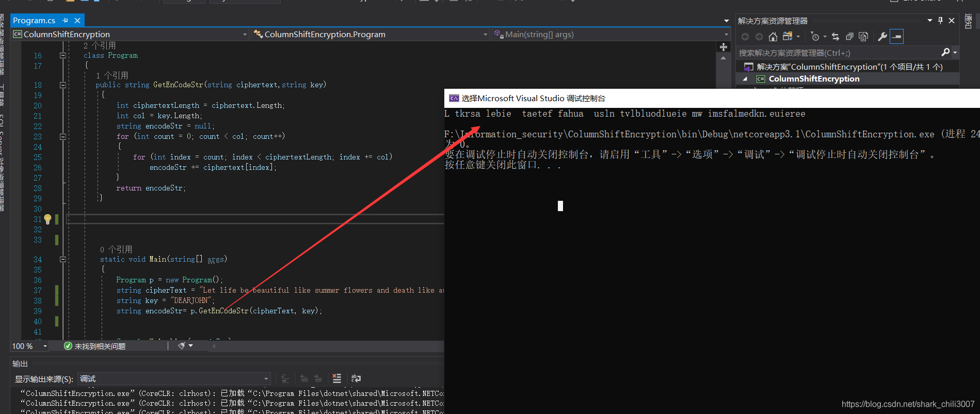
Task: Open Properties wrench icon
Action: pos(882,37)
